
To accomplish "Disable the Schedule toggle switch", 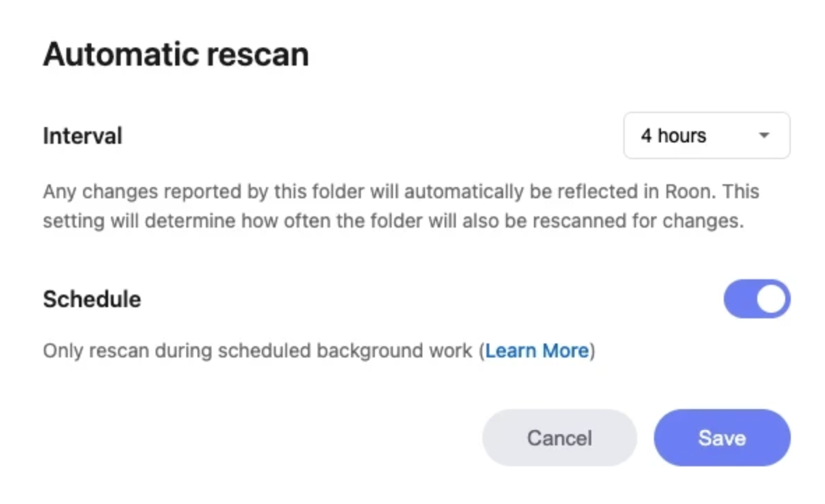I will pos(757,299).
